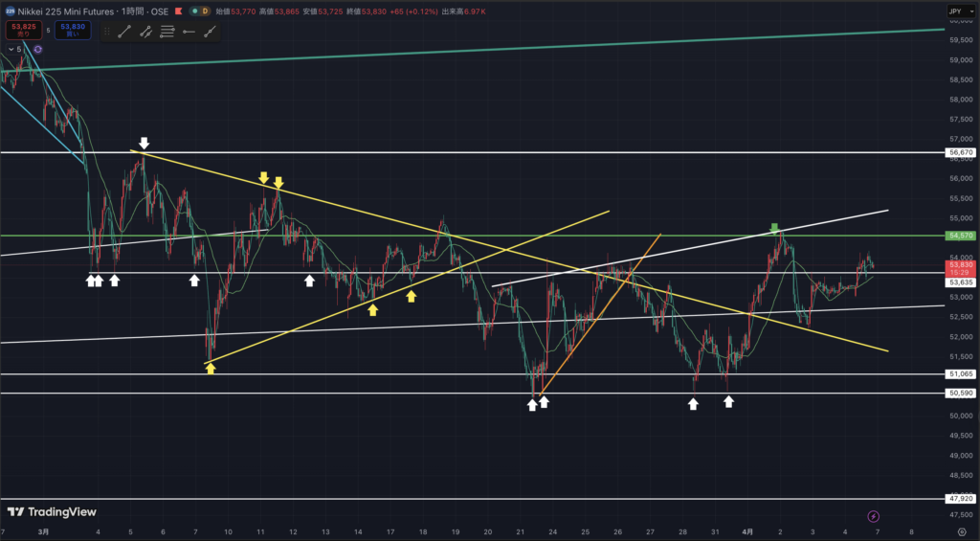Select the stacked horizontal lines tool

click(167, 32)
